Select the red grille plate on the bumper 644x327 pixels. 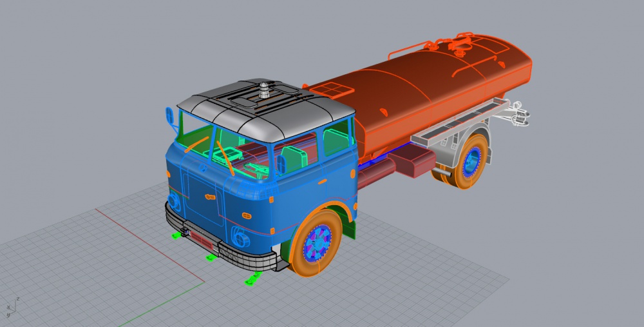201,241
